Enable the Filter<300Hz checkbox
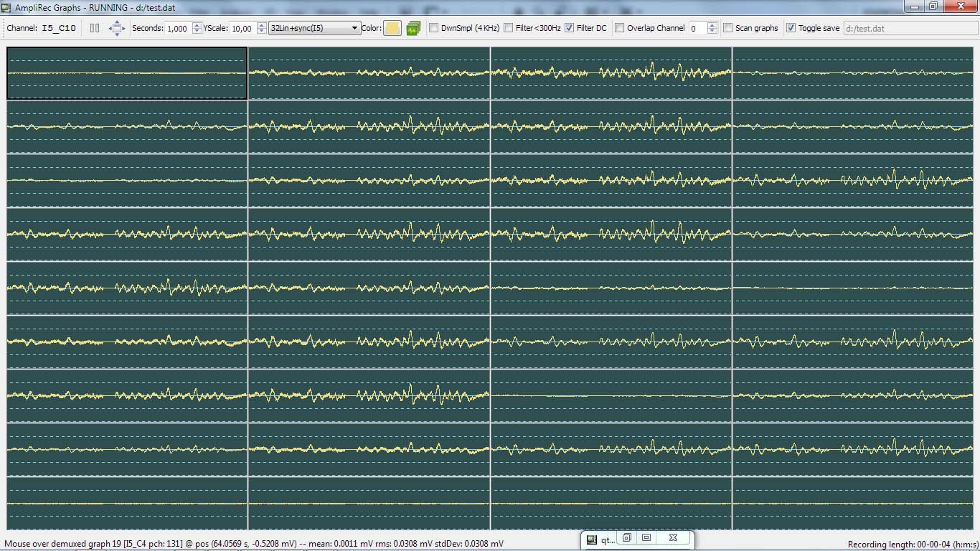The width and height of the screenshot is (980, 551). (508, 28)
